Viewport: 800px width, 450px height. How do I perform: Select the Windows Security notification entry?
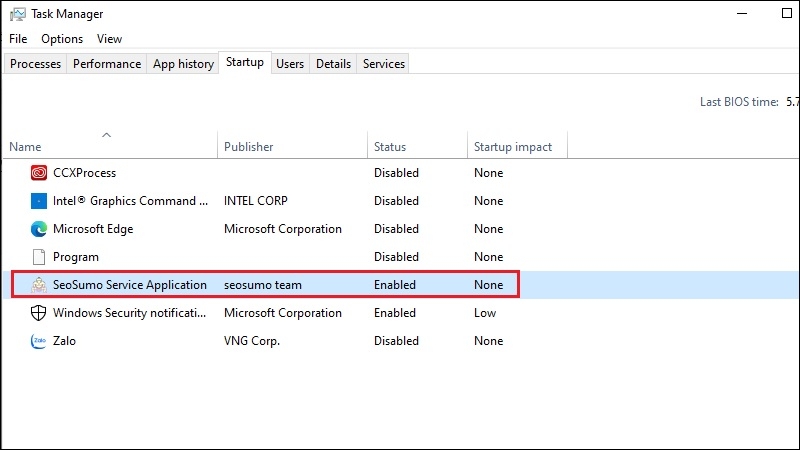tap(130, 313)
